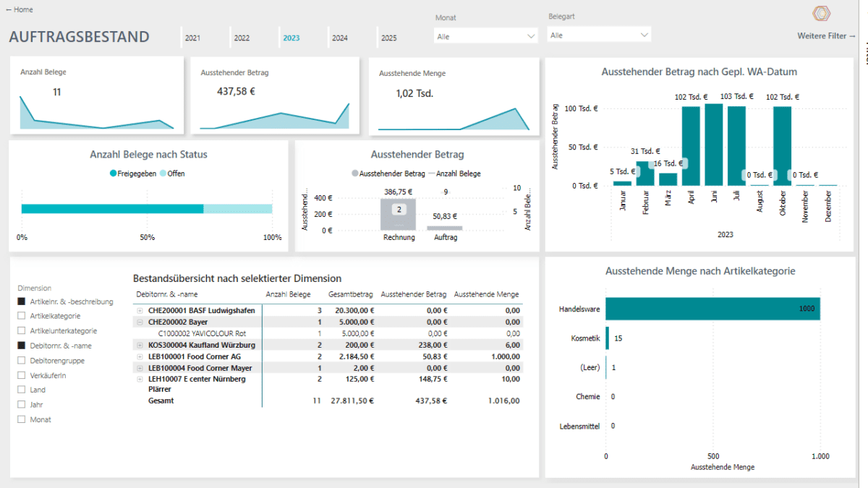This screenshot has height=488, width=868.
Task: Click the Rechnung bar in Ausstehender Betrag chart
Action: point(399,215)
